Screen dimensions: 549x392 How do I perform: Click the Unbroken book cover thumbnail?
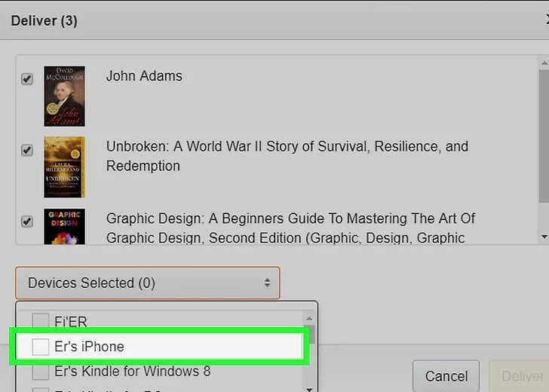[x=64, y=167]
